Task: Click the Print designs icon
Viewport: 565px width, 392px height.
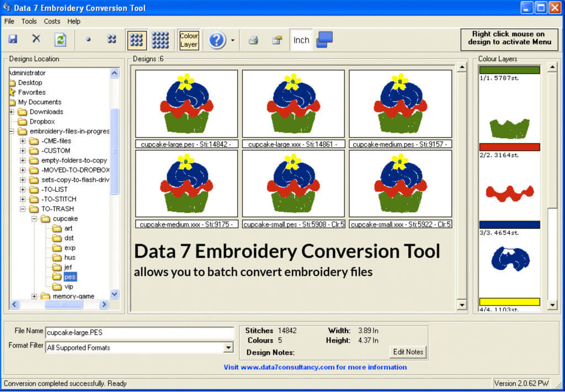Action: 253,39
